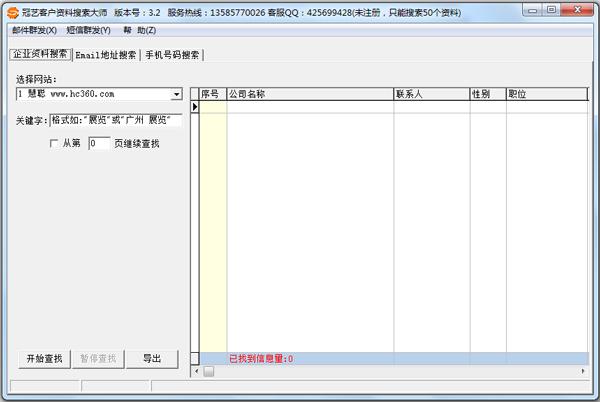
Task: Switch to the Email地址搜索 tab
Action: click(106, 55)
